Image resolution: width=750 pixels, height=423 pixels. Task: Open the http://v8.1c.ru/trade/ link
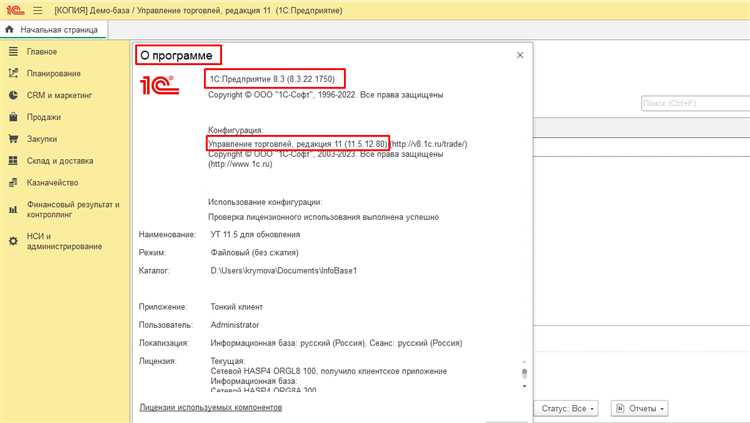(429, 144)
